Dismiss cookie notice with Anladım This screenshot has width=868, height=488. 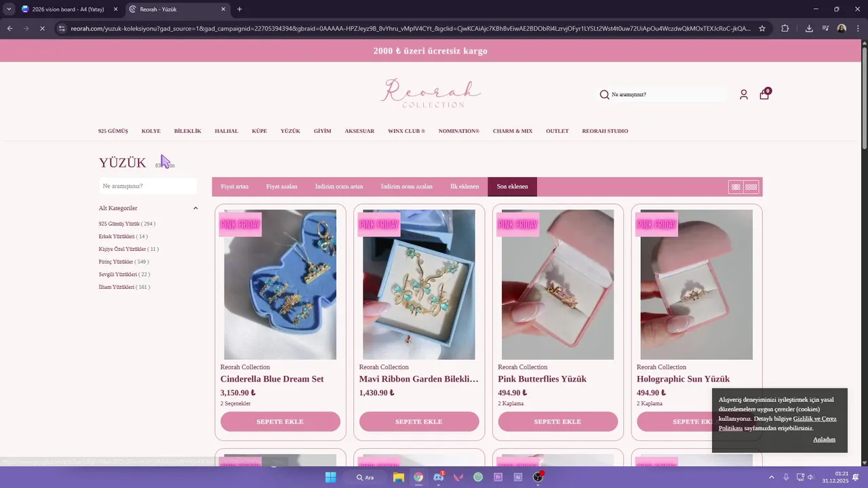(825, 440)
